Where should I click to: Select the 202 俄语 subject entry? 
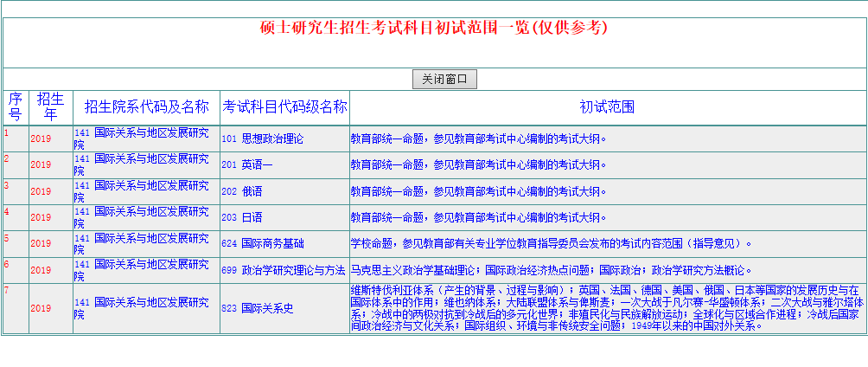click(x=242, y=191)
